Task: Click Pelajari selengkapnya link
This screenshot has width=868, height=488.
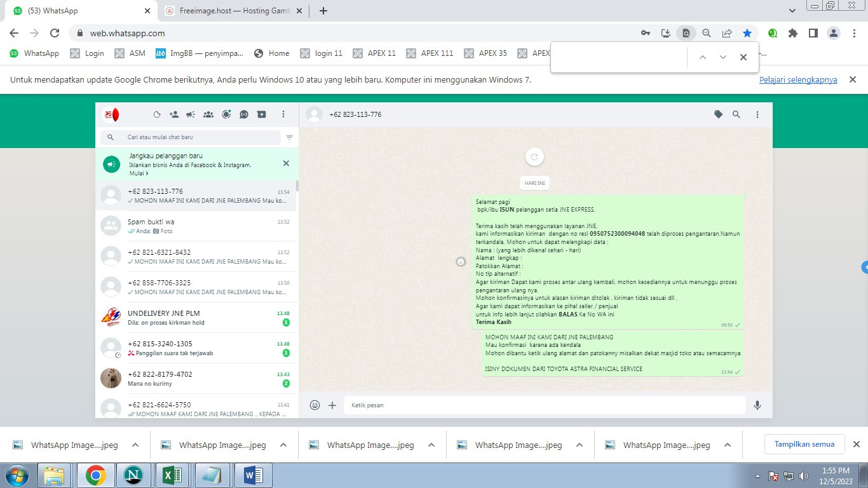Action: [x=798, y=80]
